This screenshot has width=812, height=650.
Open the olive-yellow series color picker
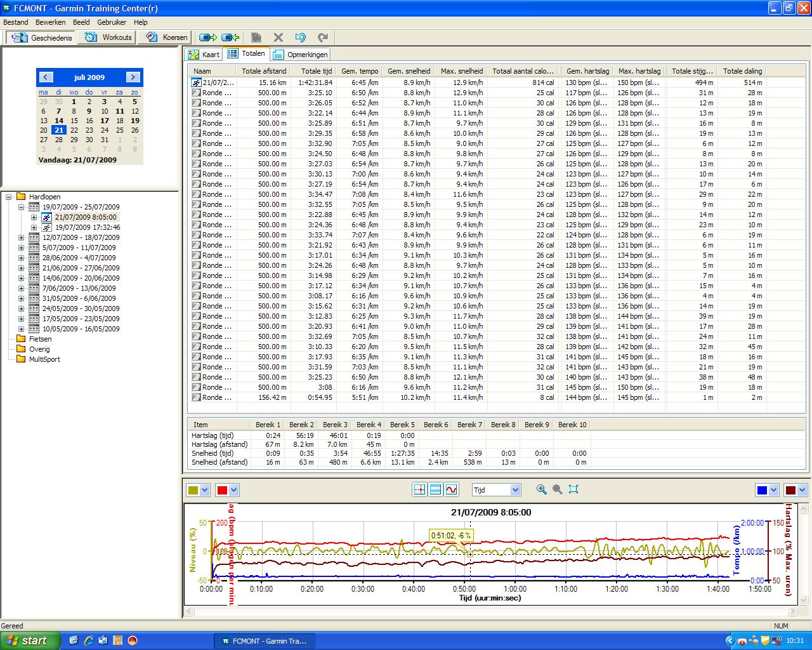click(198, 490)
